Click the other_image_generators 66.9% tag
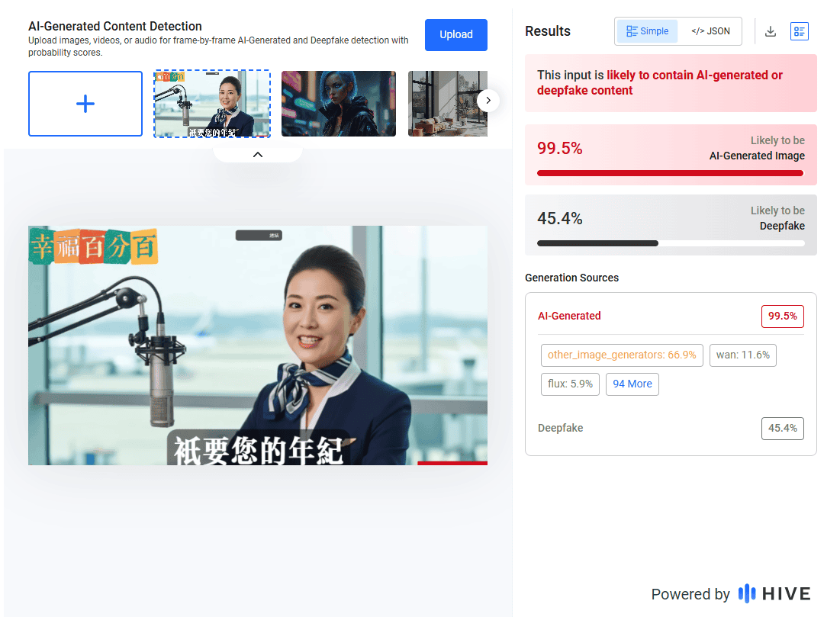This screenshot has height=617, width=840. pyautogui.click(x=622, y=355)
